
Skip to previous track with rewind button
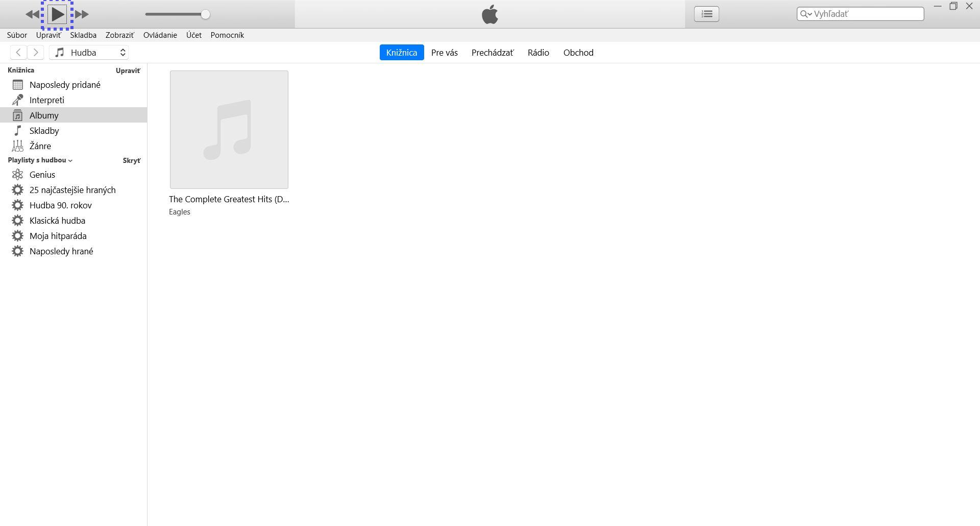32,14
